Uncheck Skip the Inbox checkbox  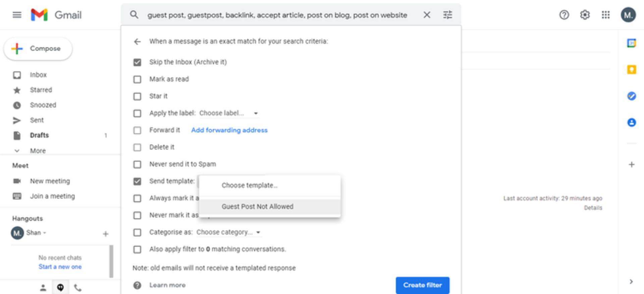(137, 62)
